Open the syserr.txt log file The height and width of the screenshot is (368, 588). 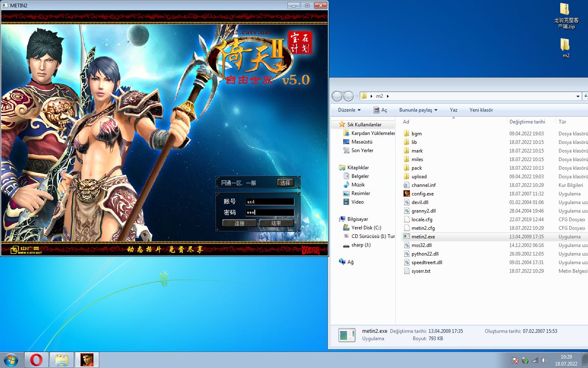point(421,271)
